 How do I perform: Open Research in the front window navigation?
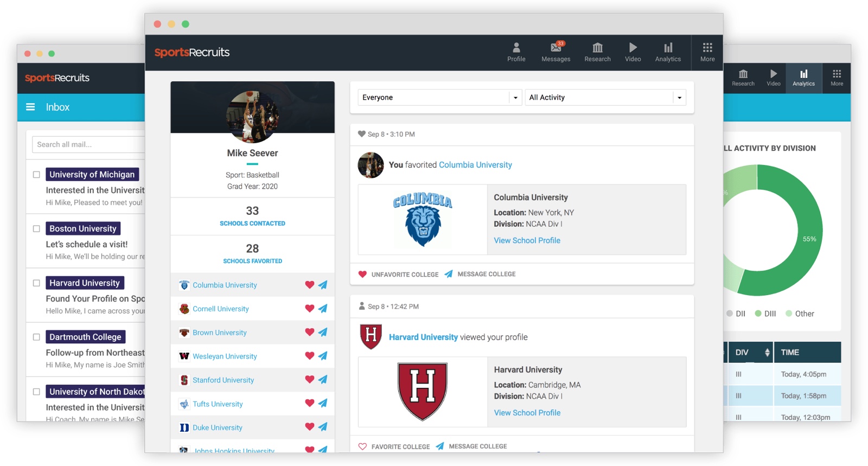[597, 53]
